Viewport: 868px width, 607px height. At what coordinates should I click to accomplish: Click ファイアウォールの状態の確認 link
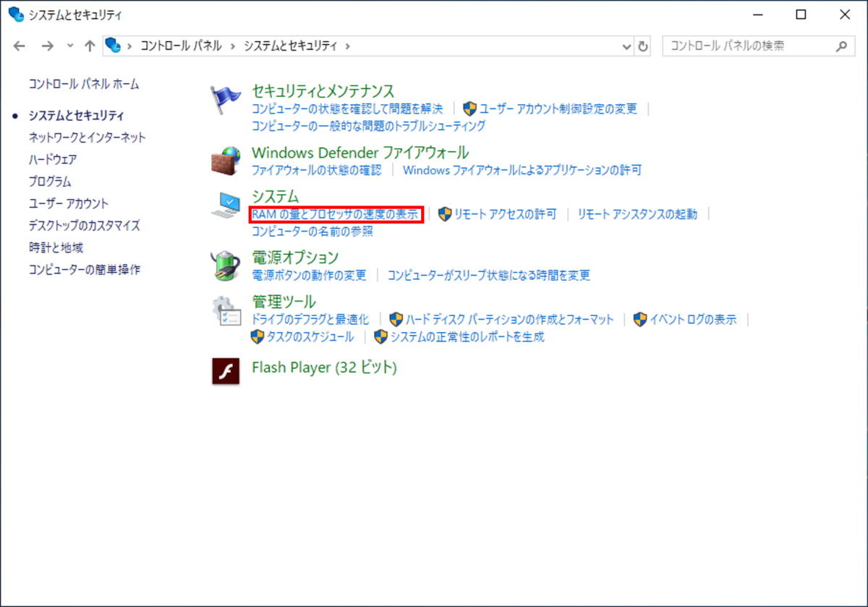pyautogui.click(x=316, y=170)
